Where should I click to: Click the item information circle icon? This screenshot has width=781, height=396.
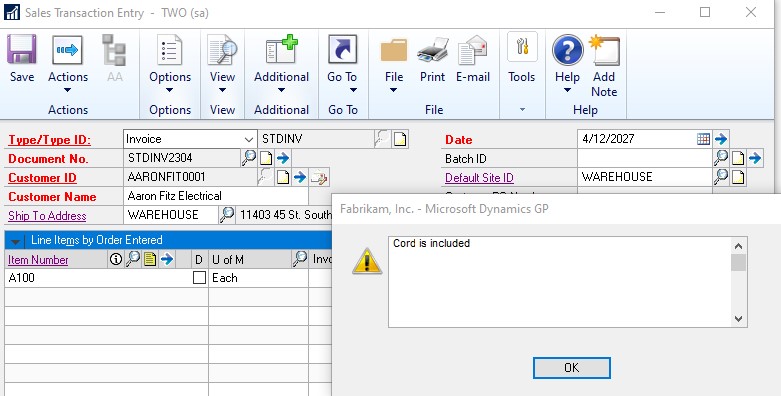pos(116,259)
